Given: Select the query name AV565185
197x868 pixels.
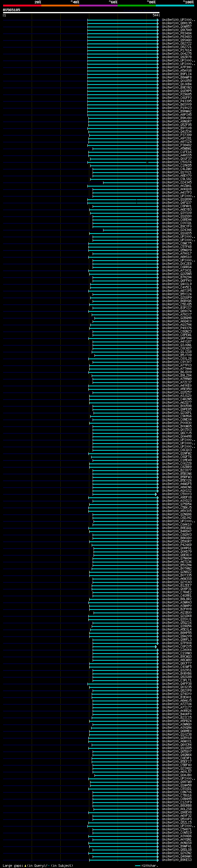Looking at the screenshot, I should pos(11,10).
